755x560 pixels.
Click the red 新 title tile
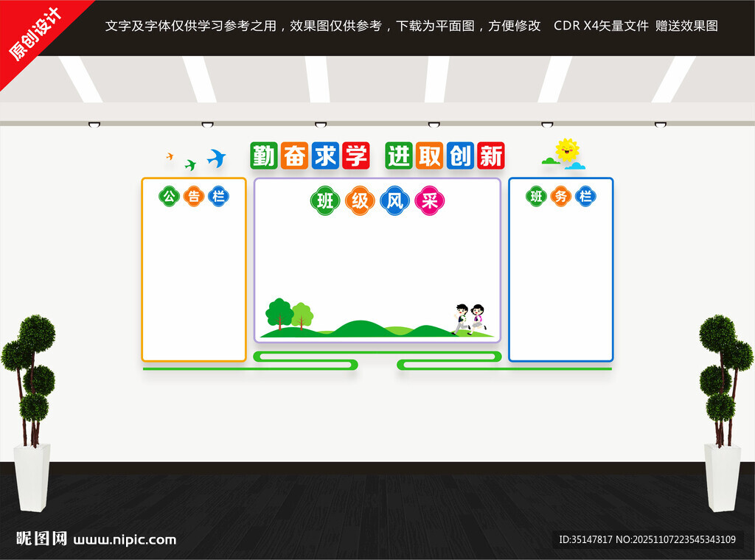coord(491,155)
